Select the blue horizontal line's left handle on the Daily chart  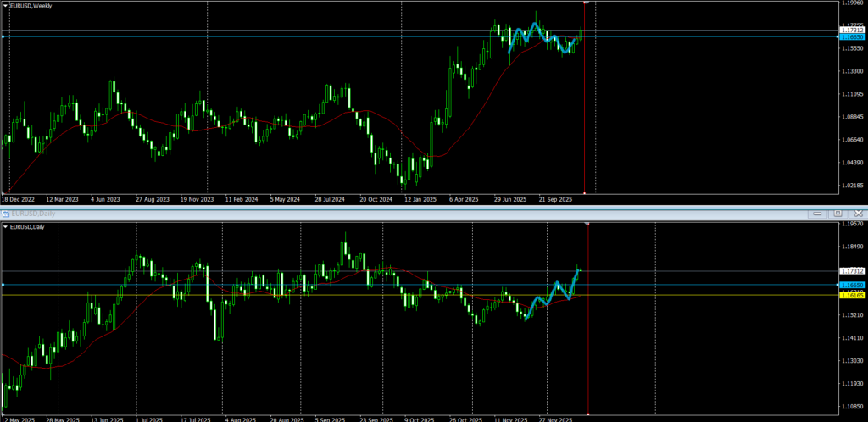[x=3, y=285]
